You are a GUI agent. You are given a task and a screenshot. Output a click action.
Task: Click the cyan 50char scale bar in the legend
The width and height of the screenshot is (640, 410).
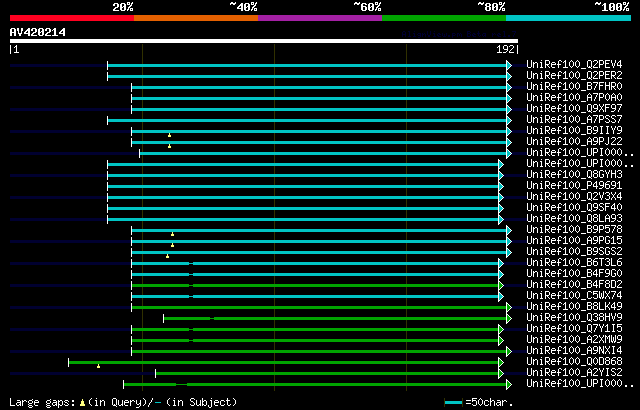point(453,403)
